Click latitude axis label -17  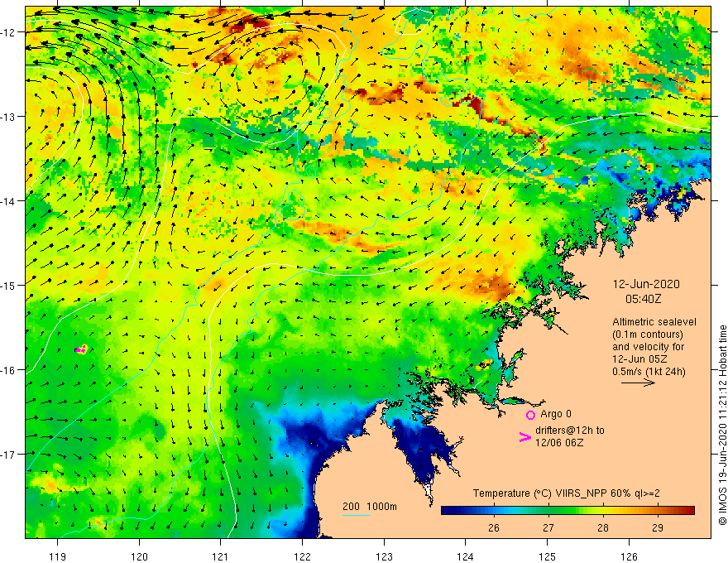(x=9, y=455)
